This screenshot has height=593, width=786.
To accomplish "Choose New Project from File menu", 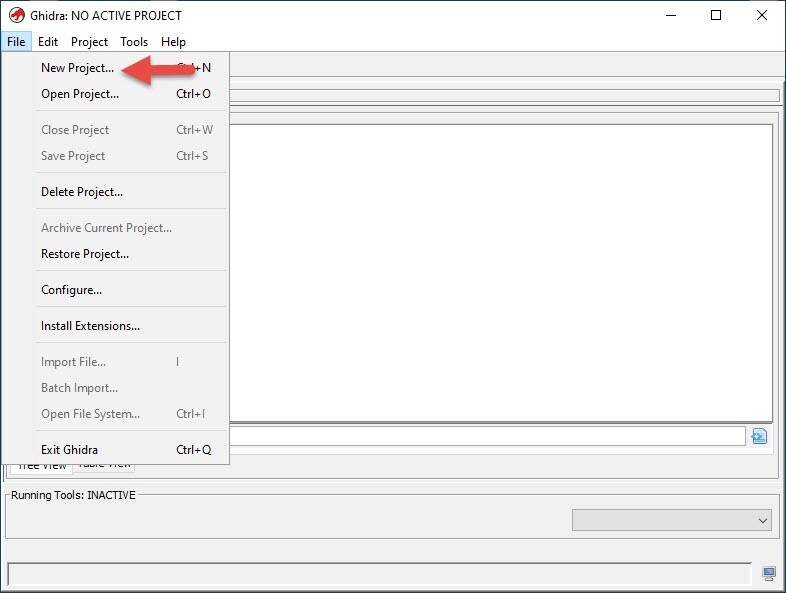I will tap(77, 68).
